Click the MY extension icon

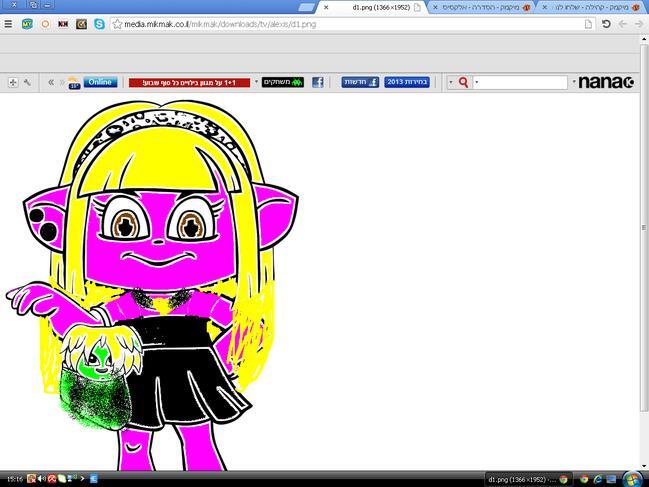click(x=27, y=24)
